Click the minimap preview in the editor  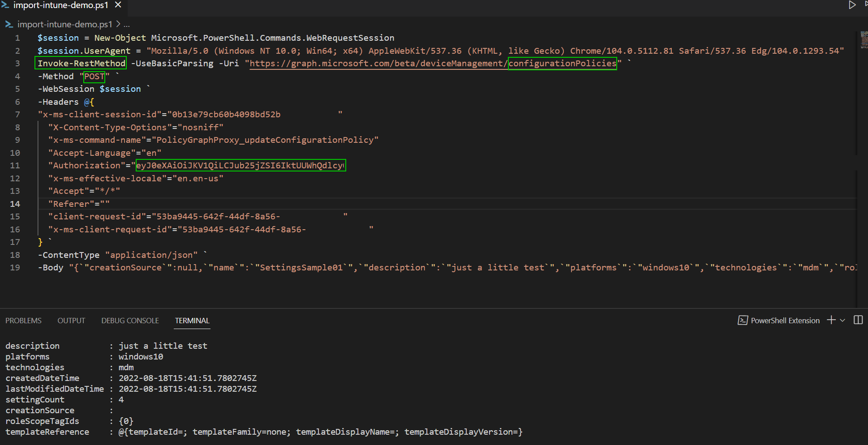click(864, 40)
